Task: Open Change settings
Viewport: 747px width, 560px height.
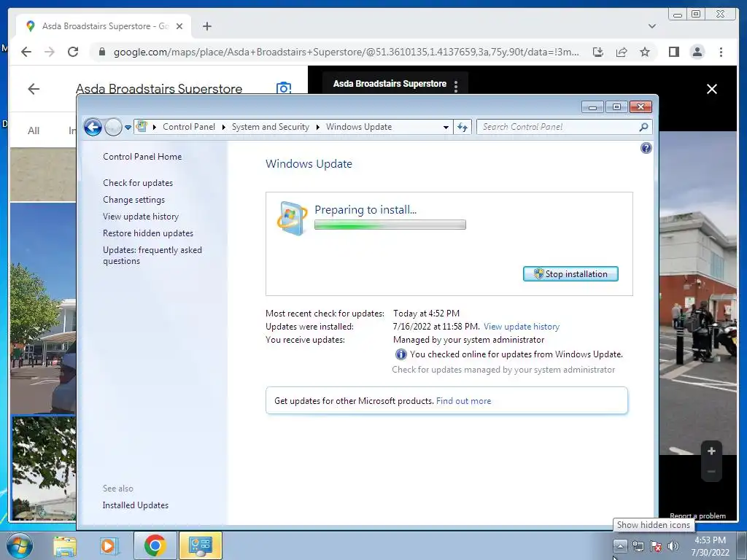Action: point(134,200)
